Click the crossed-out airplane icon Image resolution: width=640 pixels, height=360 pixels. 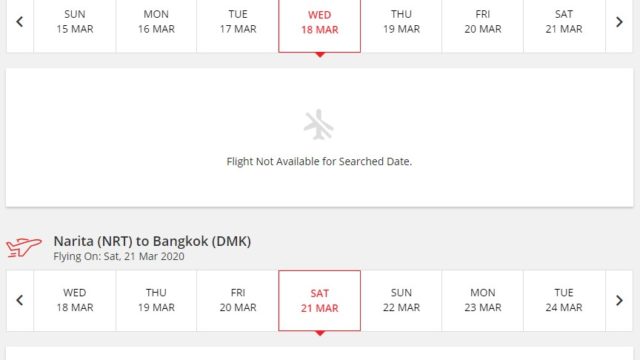point(319,124)
